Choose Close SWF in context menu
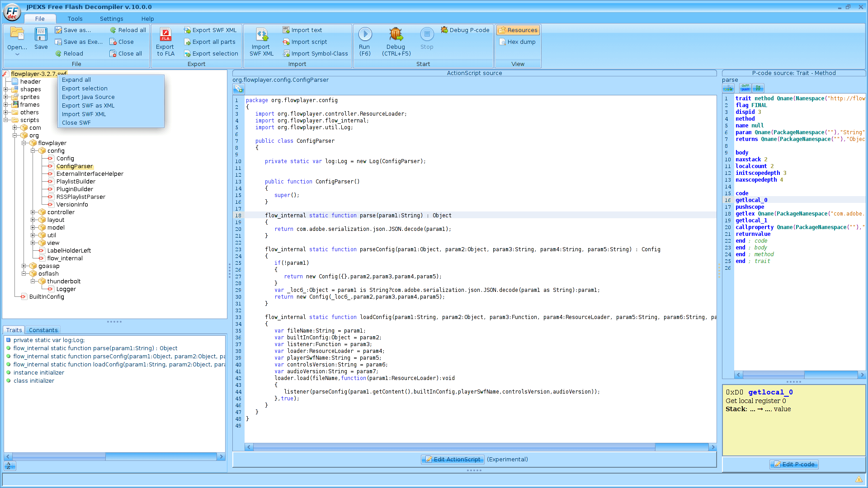The width and height of the screenshot is (868, 488). click(111, 123)
